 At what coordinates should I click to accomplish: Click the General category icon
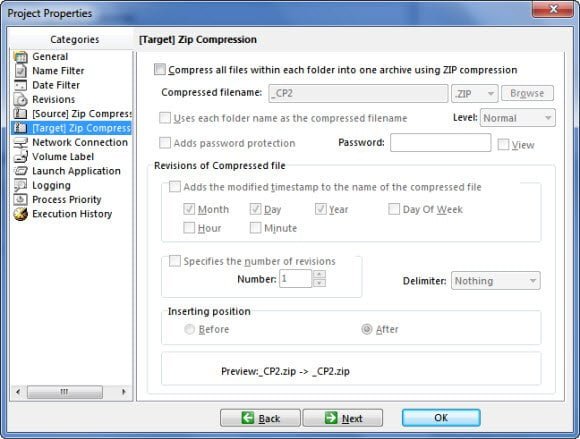(20, 57)
